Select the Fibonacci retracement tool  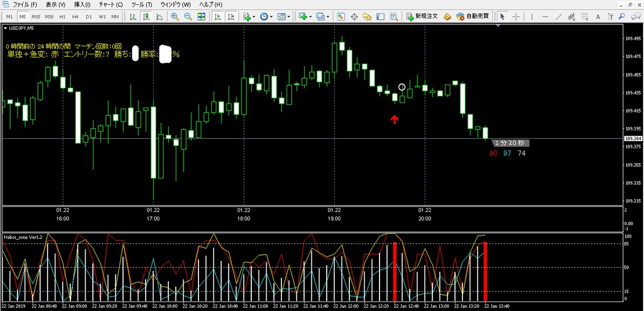tap(584, 16)
